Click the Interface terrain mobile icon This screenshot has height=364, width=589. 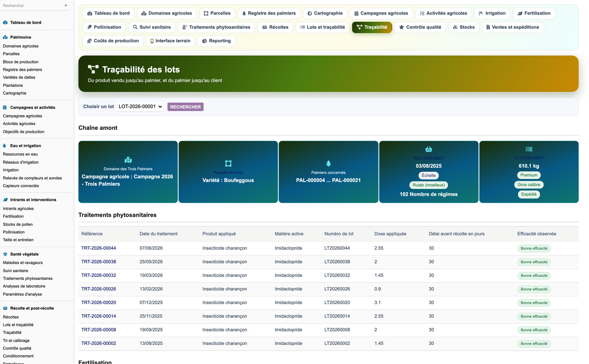(x=152, y=41)
